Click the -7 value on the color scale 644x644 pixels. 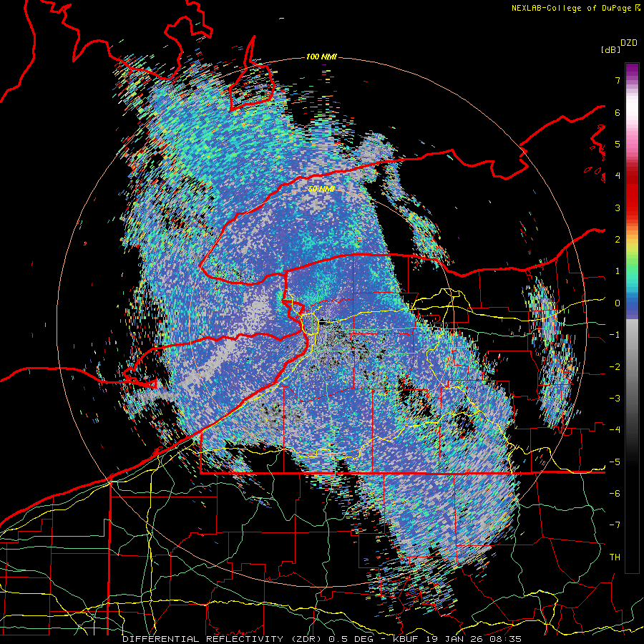(x=615, y=525)
